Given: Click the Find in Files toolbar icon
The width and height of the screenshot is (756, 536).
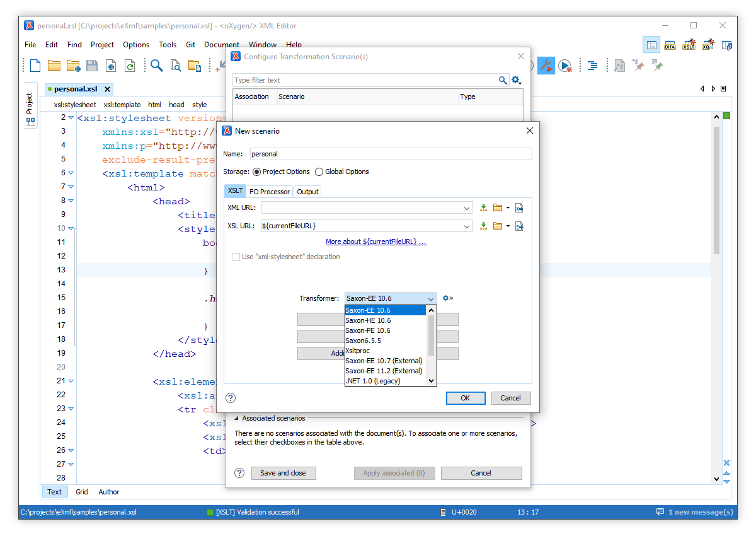Looking at the screenshot, I should [176, 65].
